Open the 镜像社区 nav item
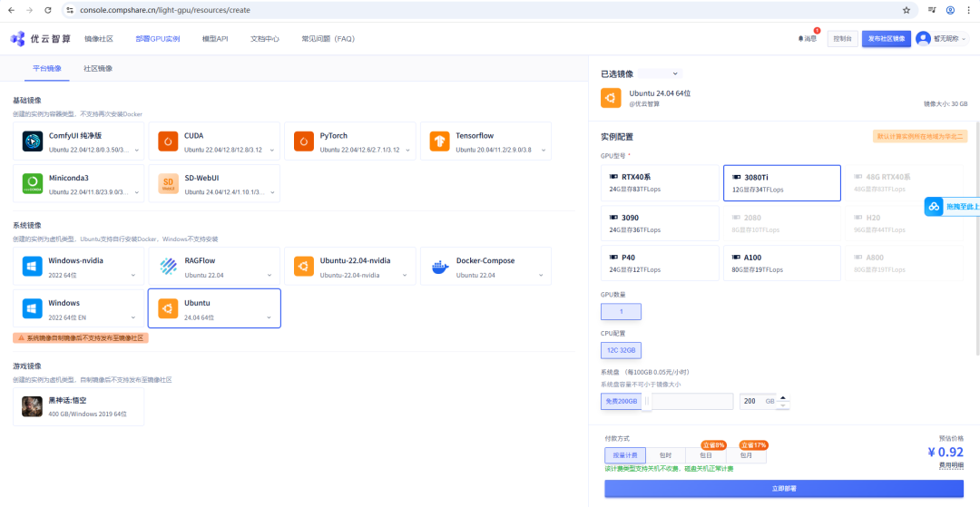980x507 pixels. pyautogui.click(x=99, y=39)
